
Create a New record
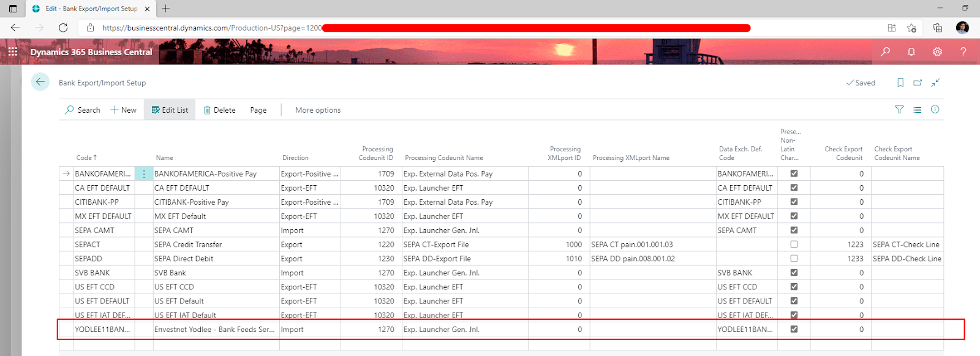[123, 110]
